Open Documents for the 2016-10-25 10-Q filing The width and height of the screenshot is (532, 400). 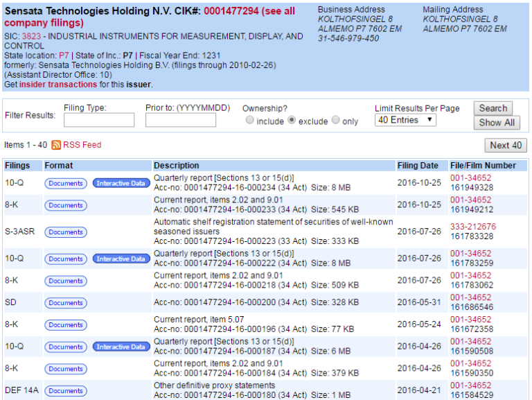click(66, 183)
